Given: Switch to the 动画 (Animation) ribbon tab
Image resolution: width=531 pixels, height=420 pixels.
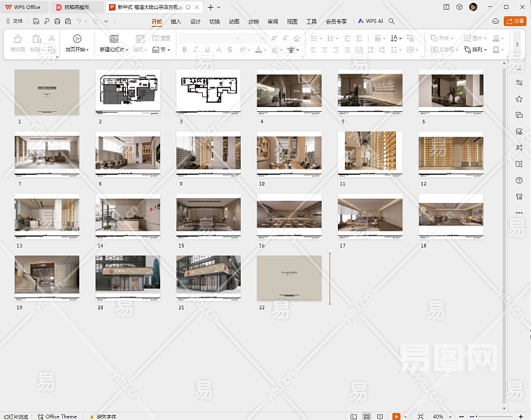Looking at the screenshot, I should (234, 22).
